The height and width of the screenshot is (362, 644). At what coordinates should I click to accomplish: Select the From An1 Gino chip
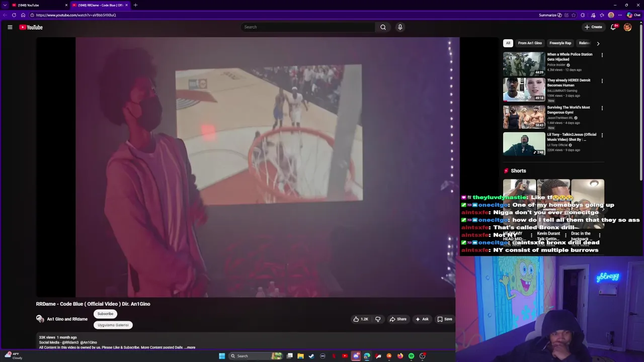coord(530,43)
